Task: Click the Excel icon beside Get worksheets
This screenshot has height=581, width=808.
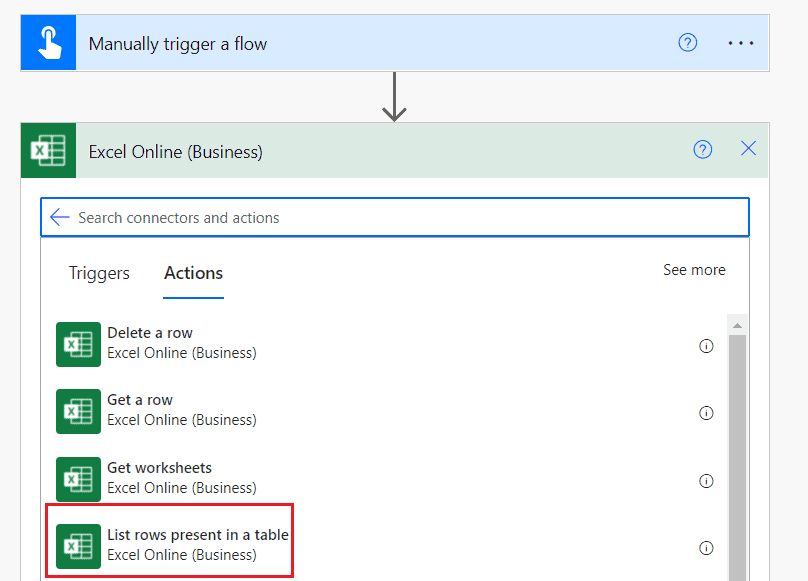Action: 78,479
